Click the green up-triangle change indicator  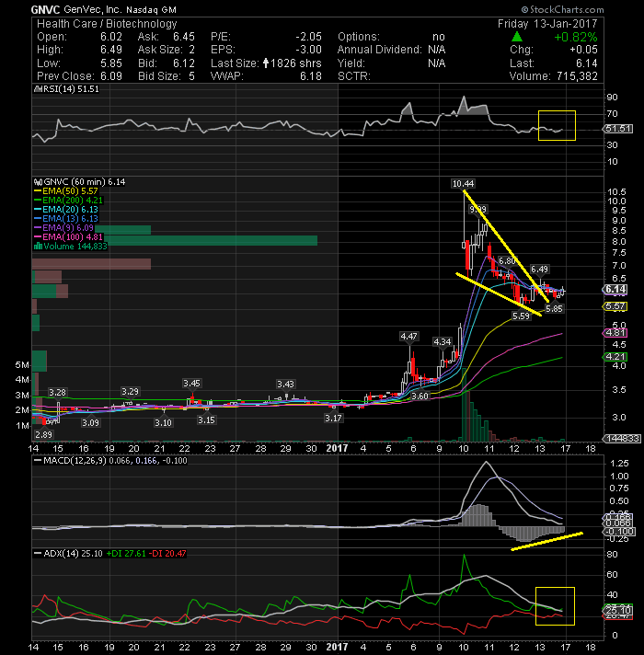(x=517, y=37)
